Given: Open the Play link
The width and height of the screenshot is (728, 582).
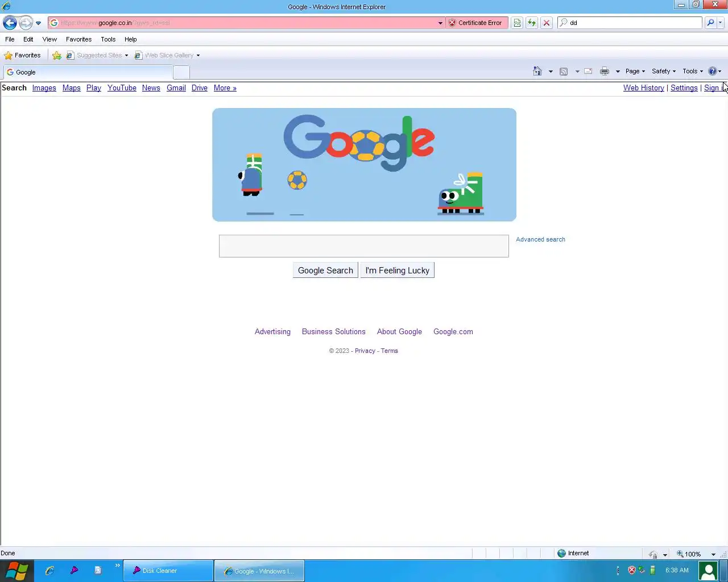Looking at the screenshot, I should (94, 88).
